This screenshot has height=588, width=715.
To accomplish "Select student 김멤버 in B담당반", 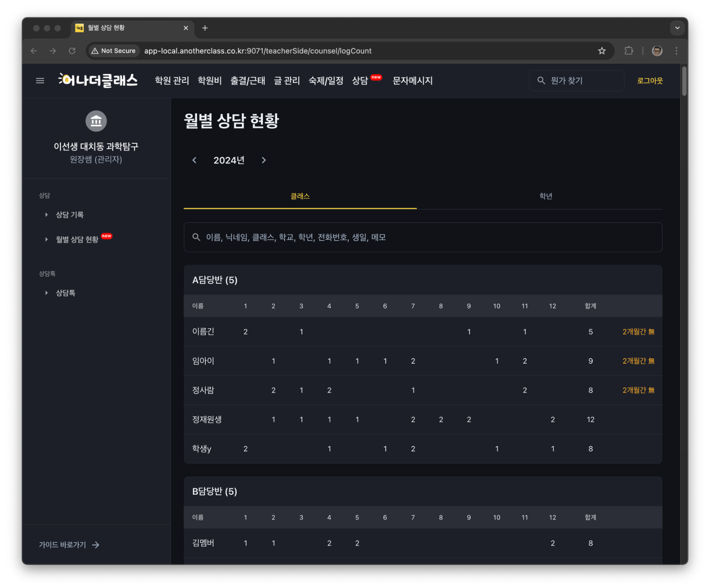I will point(203,543).
